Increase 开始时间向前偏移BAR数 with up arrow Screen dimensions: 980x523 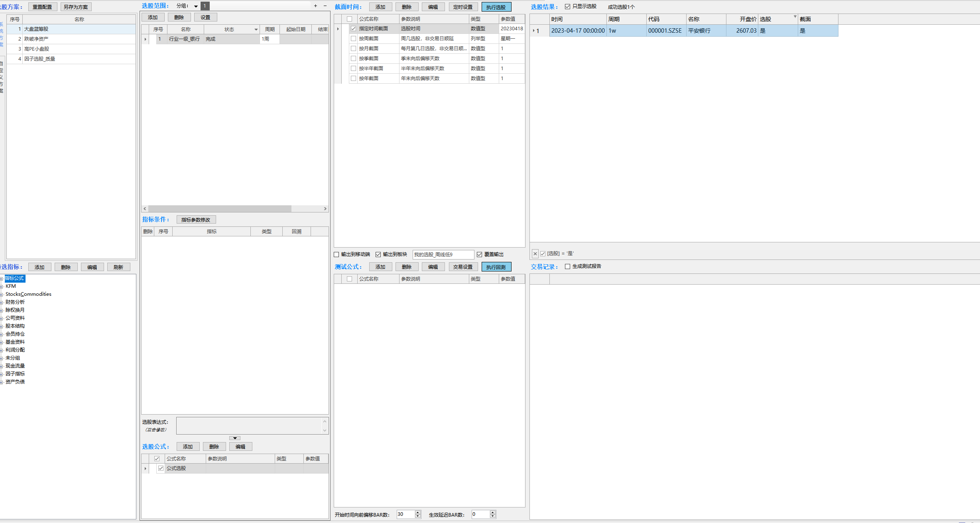418,513
